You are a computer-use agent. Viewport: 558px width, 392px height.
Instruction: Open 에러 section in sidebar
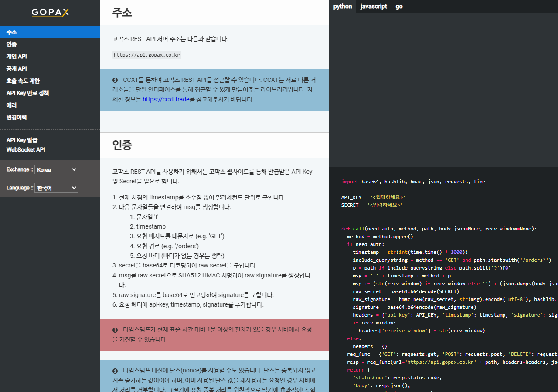click(x=50, y=105)
